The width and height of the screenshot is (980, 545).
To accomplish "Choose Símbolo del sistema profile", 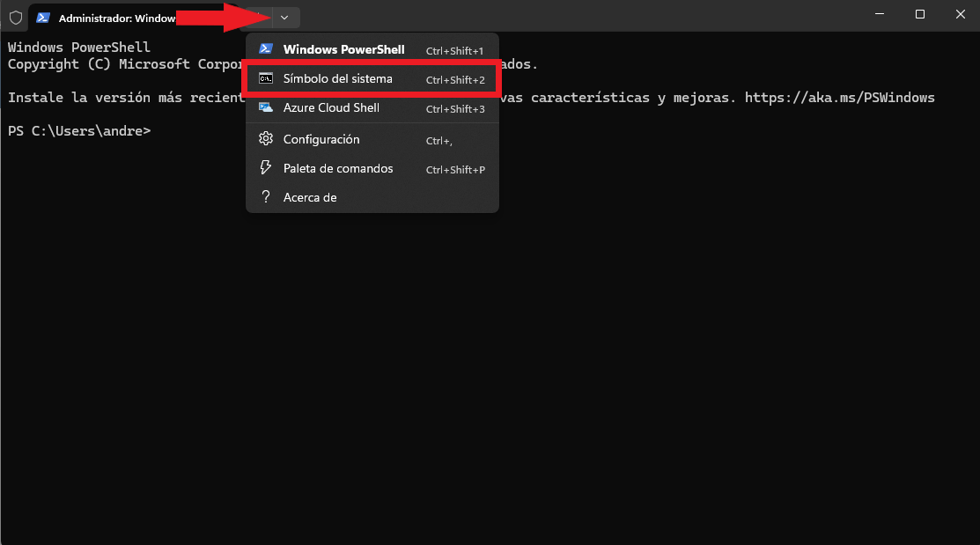I will [x=372, y=78].
